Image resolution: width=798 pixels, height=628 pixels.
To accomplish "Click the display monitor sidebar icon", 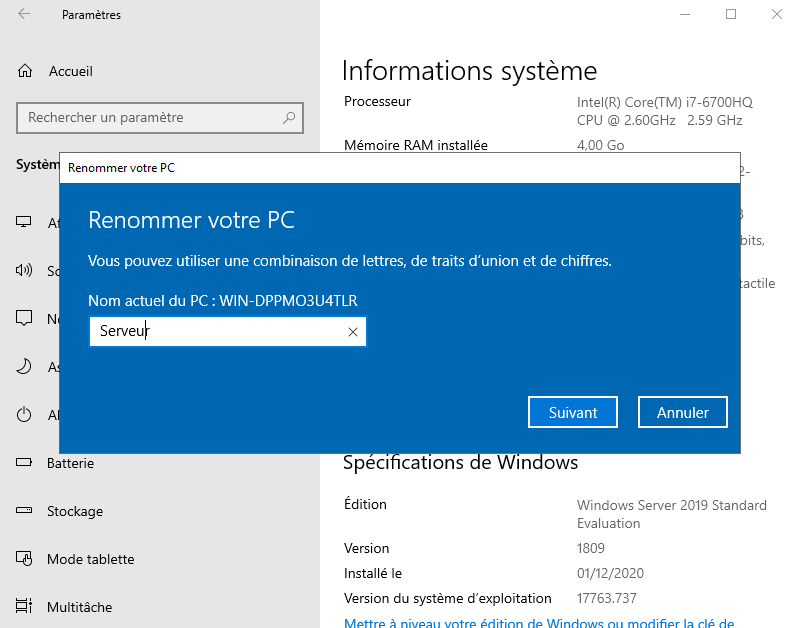I will pos(23,222).
